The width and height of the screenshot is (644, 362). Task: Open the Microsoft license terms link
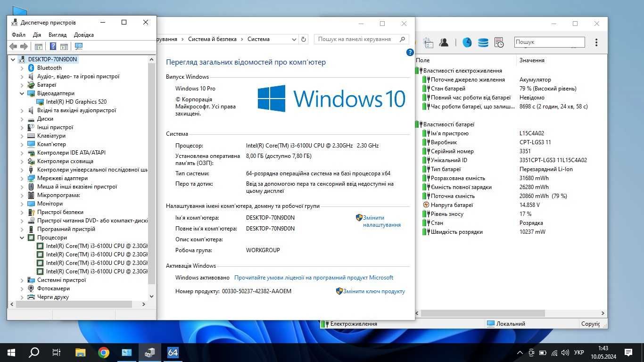[314, 278]
